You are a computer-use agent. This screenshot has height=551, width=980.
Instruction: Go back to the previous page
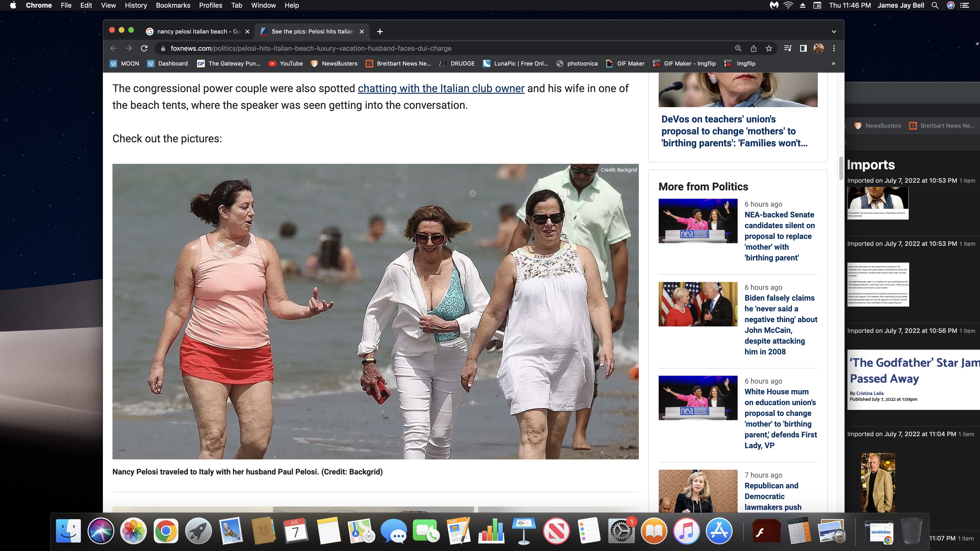point(113,48)
